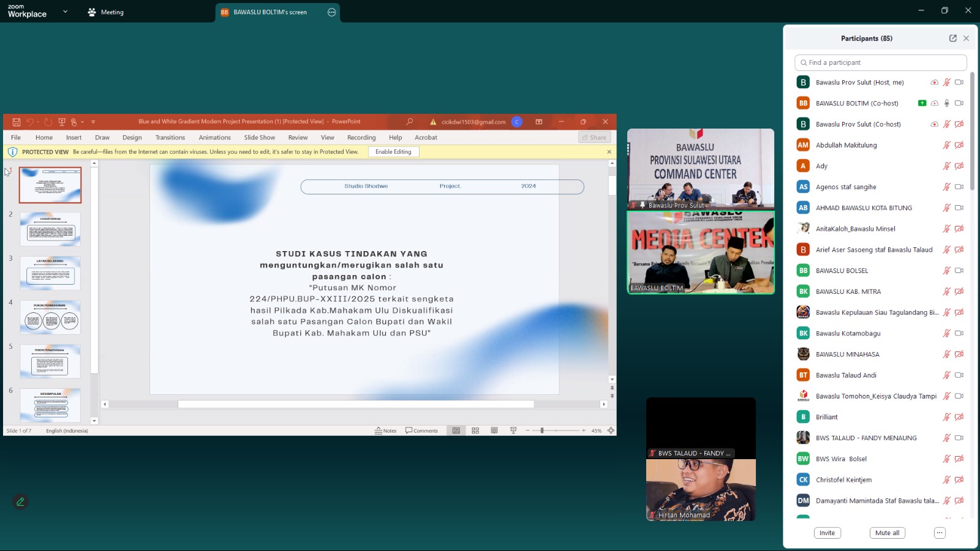Screen dimensions: 980x551
Task: Click zoom in plus in status bar
Action: (584, 430)
